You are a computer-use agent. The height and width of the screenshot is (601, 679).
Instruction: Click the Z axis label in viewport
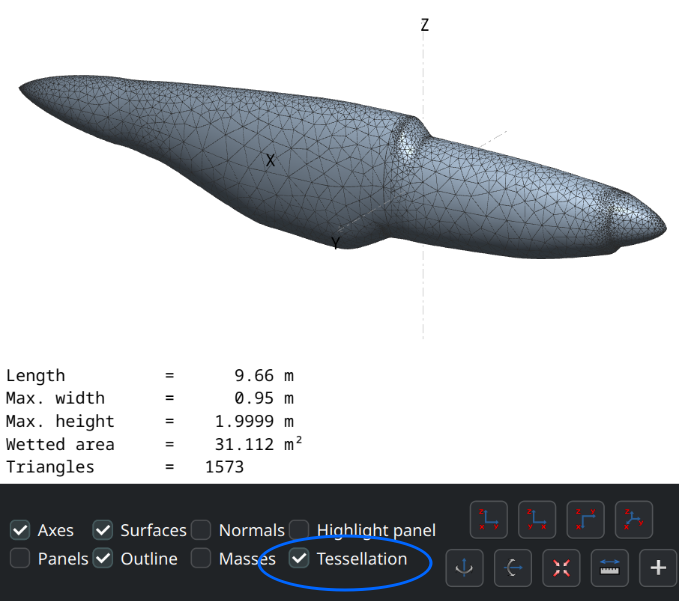425,26
